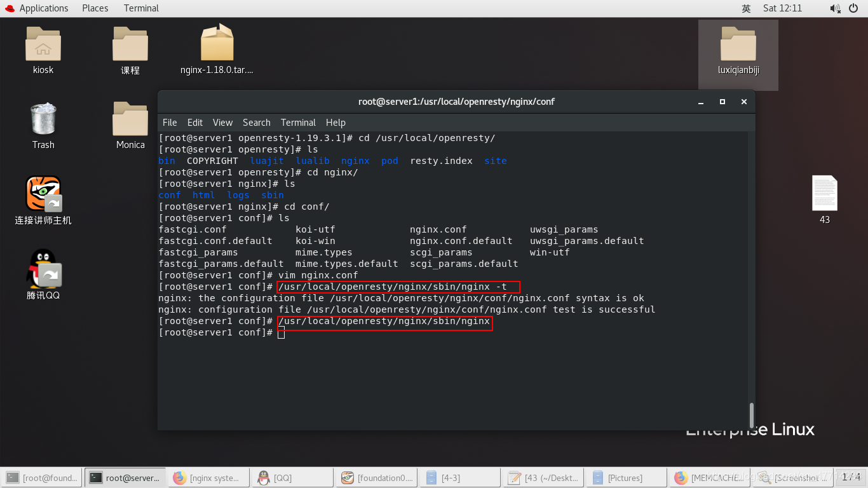This screenshot has width=868, height=488.
Task: Select the 课程 folder on desktop
Action: click(130, 44)
